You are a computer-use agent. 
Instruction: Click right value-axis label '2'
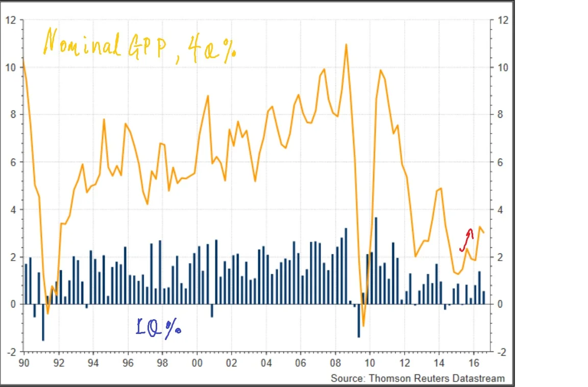(x=500, y=257)
